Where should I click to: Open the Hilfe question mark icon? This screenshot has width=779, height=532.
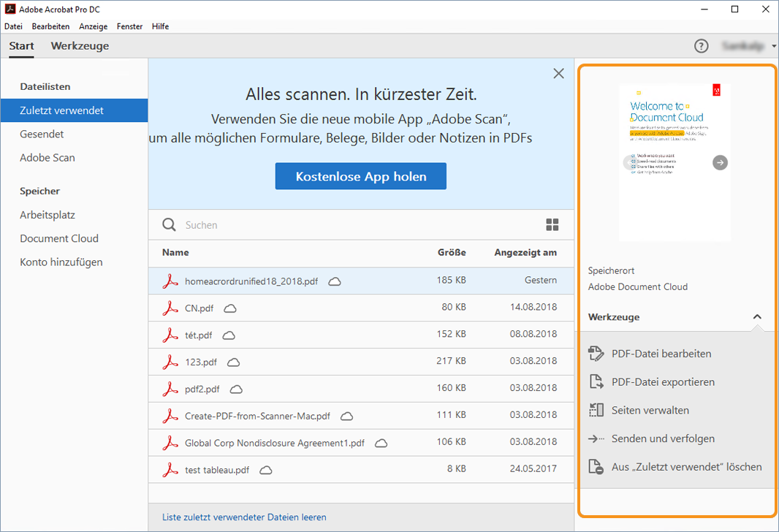(701, 45)
